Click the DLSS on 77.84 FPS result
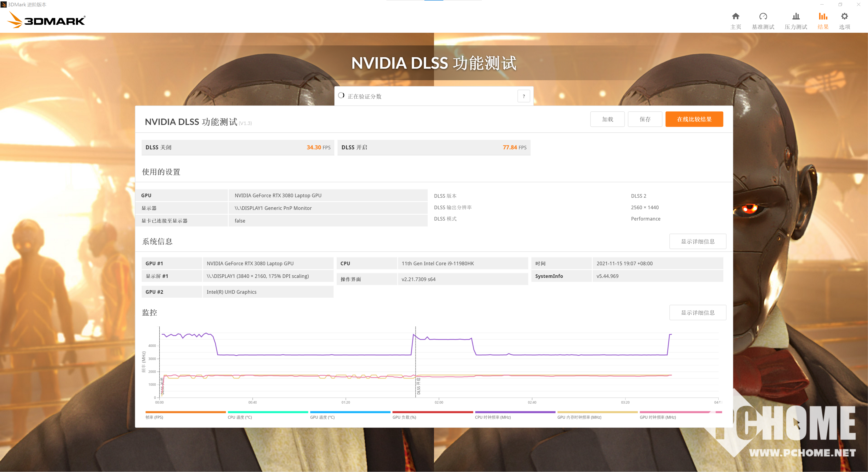 pyautogui.click(x=434, y=148)
